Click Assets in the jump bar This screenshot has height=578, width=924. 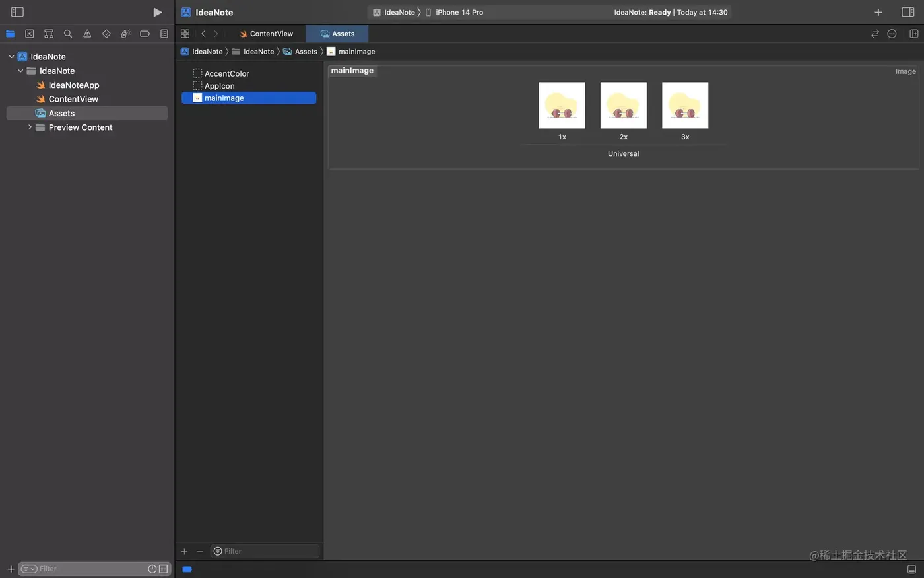tap(300, 52)
